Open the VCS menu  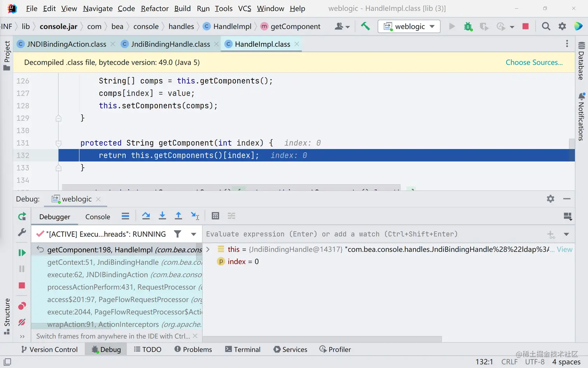pyautogui.click(x=245, y=8)
